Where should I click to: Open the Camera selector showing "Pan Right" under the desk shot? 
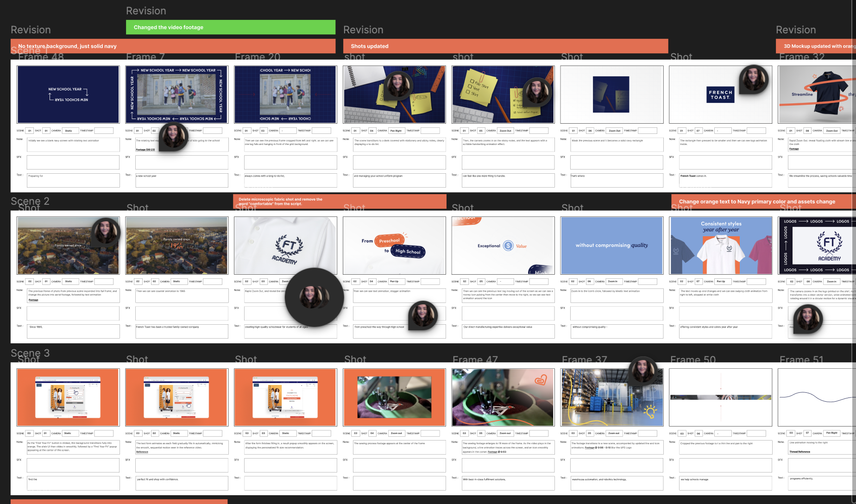tap(397, 131)
